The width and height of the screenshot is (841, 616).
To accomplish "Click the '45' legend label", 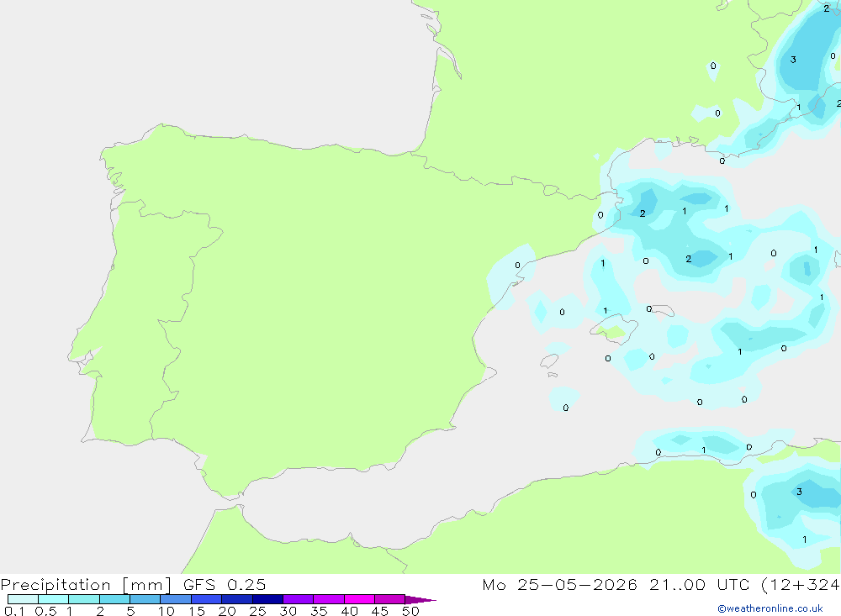I will coord(380,611).
